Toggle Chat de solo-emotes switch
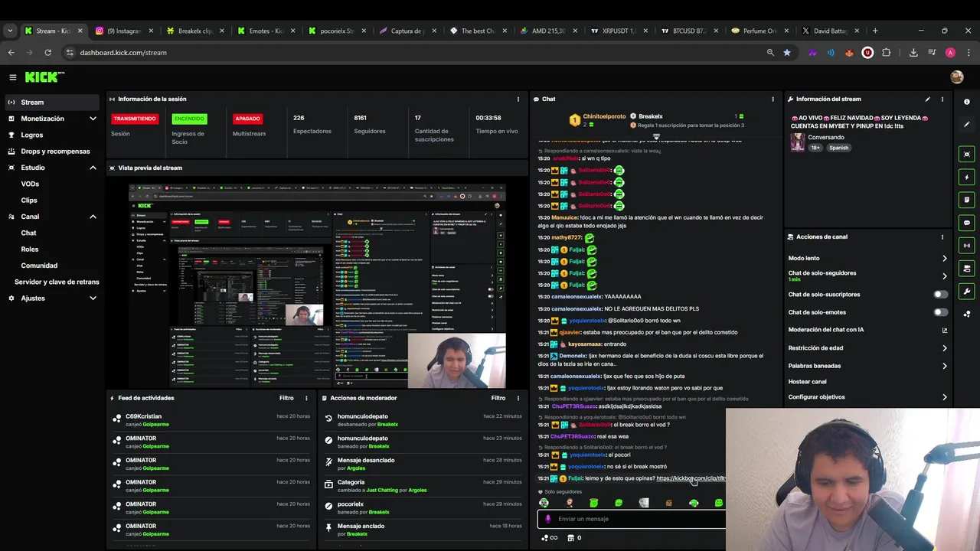This screenshot has height=551, width=980. 940,312
